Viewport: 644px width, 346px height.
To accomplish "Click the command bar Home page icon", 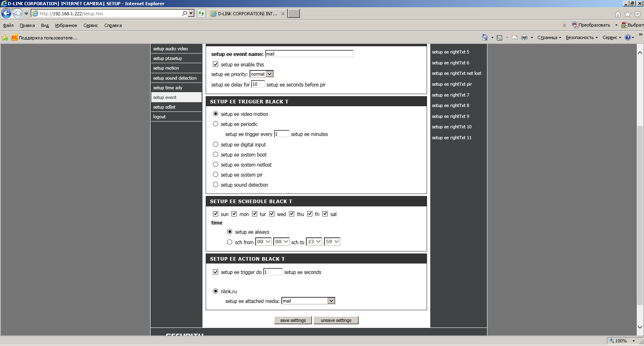I will pos(485,37).
